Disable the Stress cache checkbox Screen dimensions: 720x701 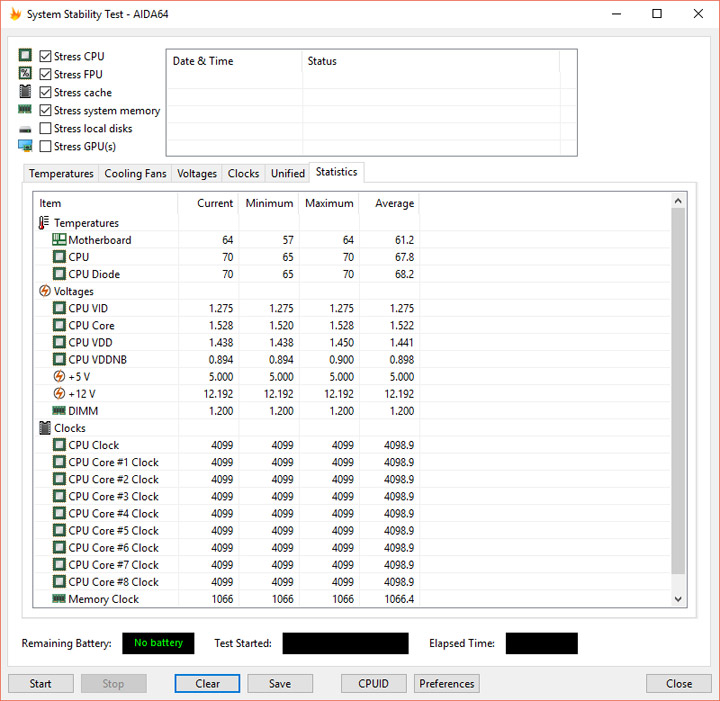click(x=45, y=92)
